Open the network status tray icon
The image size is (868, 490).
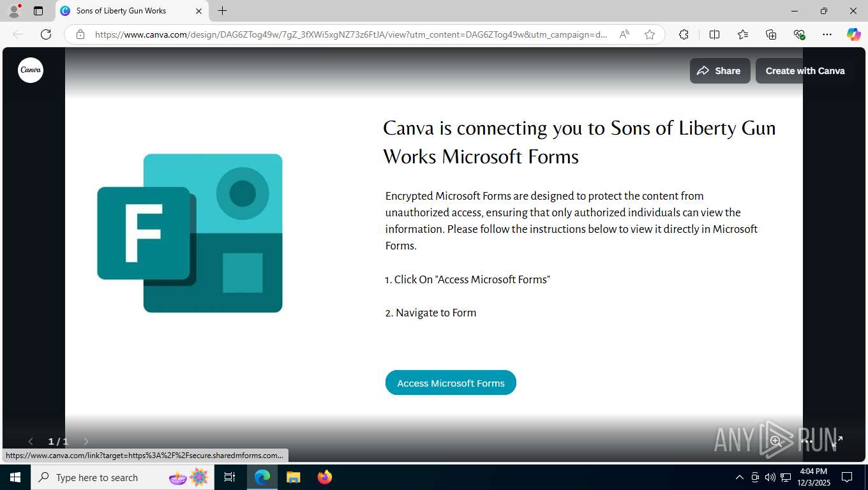tap(786, 477)
